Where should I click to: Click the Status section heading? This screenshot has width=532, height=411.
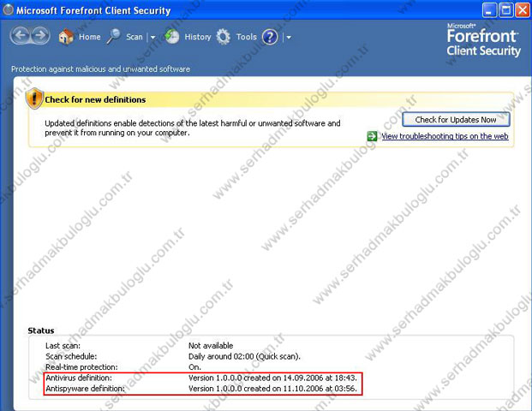[x=41, y=331]
